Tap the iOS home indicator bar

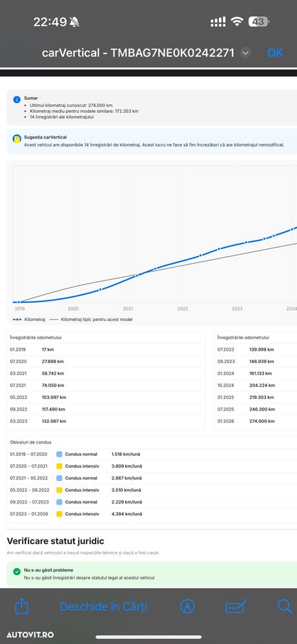[x=148, y=637]
